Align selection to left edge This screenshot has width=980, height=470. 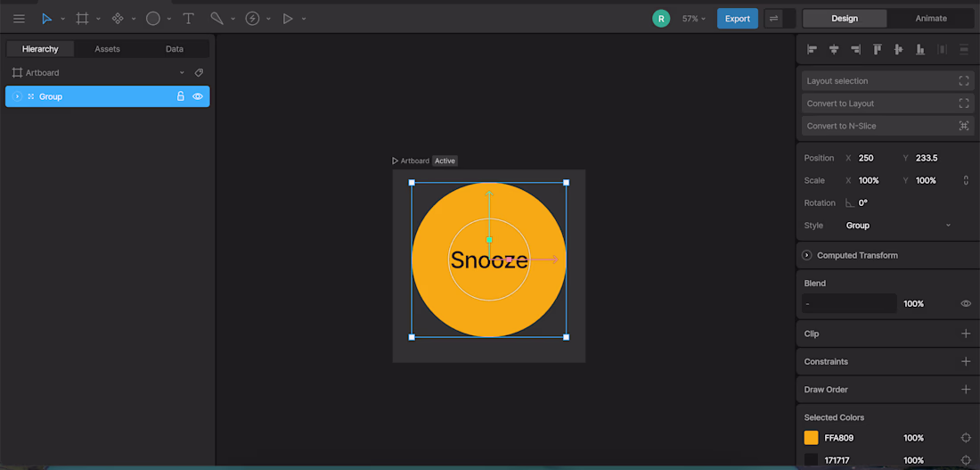[813, 49]
